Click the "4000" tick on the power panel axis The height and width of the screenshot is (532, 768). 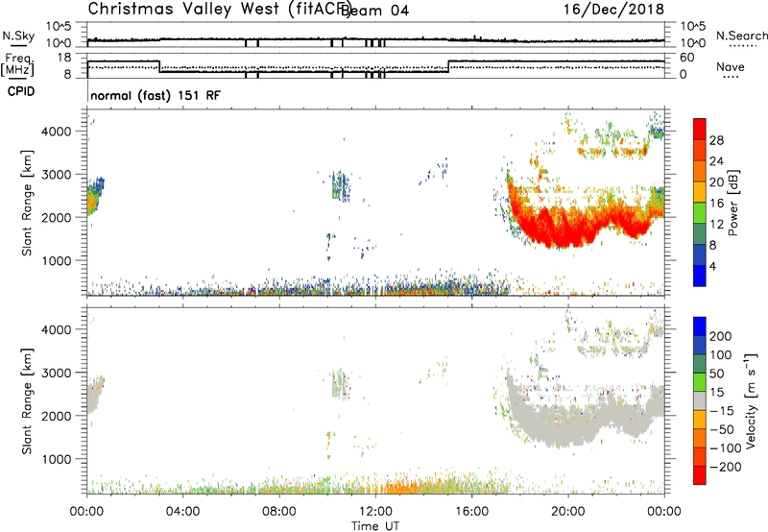coord(57,132)
